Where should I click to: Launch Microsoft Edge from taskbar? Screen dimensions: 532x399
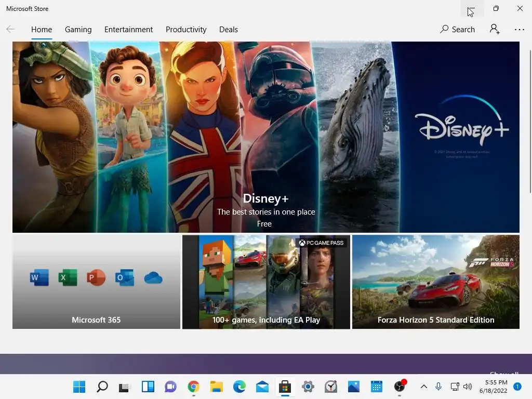pos(239,387)
